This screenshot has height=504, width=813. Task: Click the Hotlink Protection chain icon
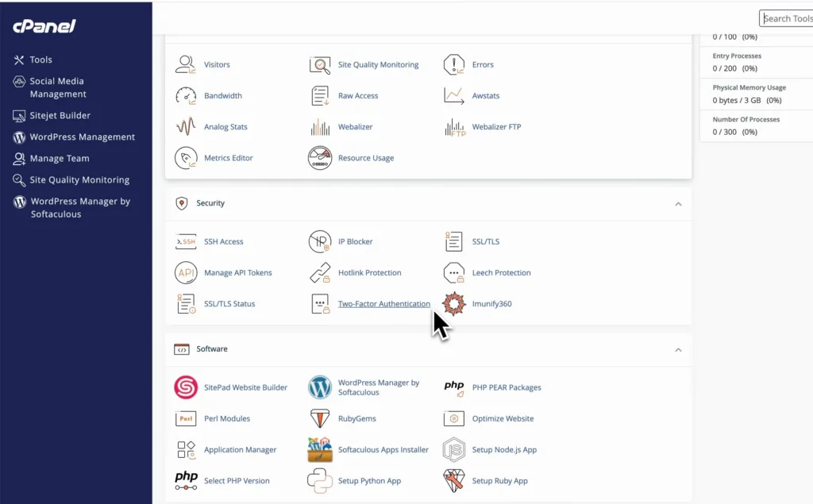[320, 273]
